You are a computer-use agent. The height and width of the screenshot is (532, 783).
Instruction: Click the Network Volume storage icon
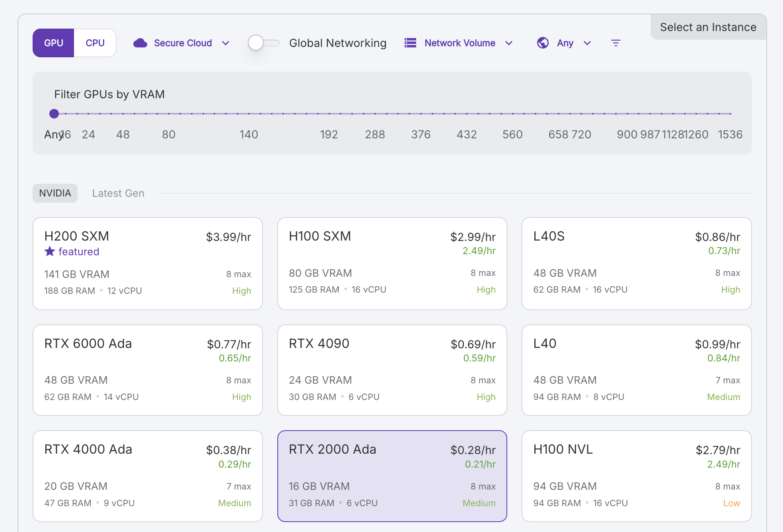point(410,43)
